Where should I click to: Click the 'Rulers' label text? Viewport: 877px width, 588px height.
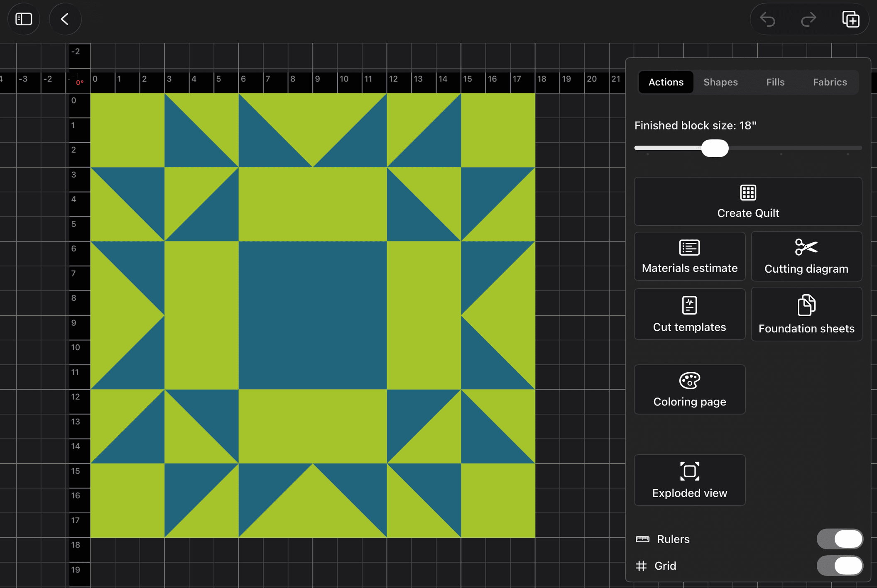pos(673,539)
